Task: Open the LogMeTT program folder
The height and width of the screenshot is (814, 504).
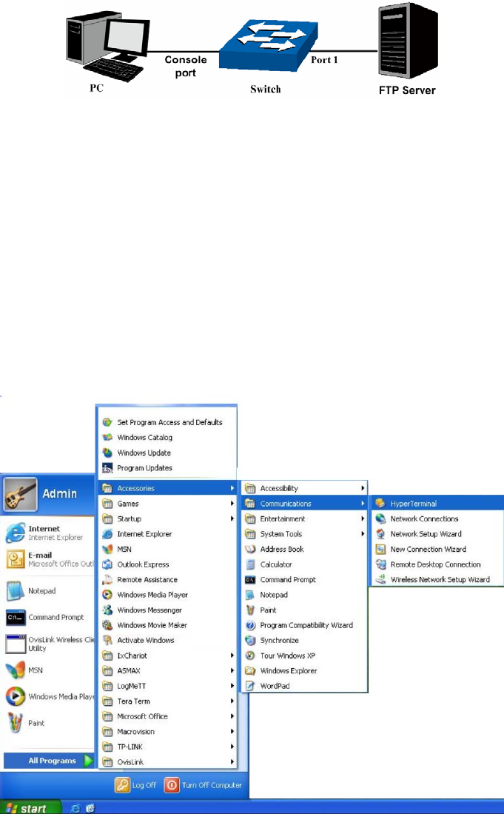Action: click(167, 686)
